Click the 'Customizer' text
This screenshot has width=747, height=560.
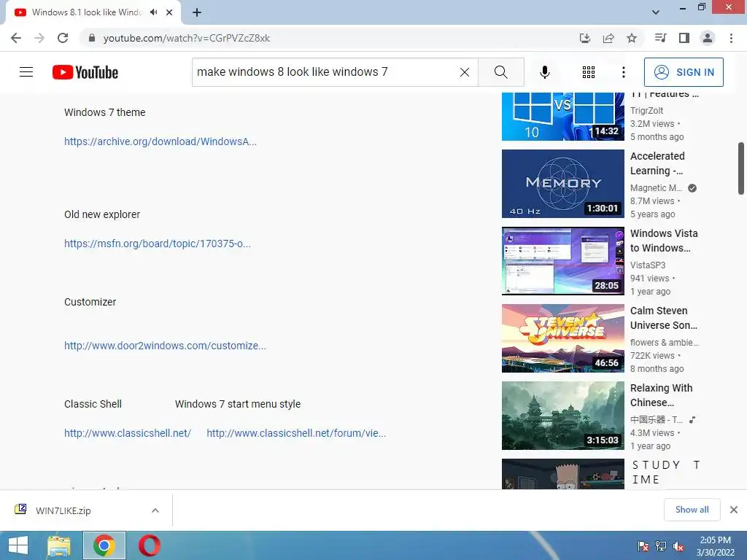[x=90, y=302]
